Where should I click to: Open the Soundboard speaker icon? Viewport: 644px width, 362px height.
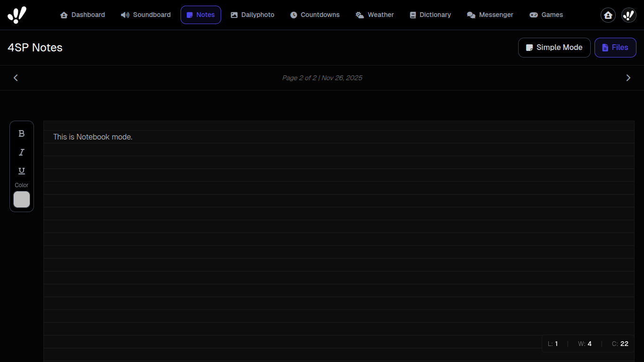(x=124, y=15)
